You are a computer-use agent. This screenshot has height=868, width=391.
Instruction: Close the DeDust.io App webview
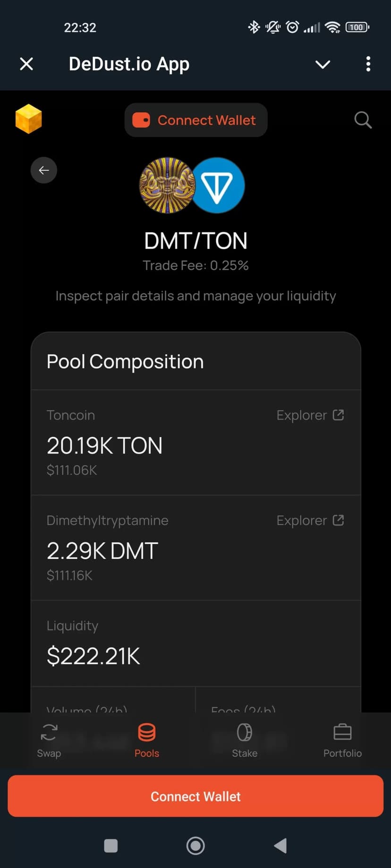pos(26,64)
